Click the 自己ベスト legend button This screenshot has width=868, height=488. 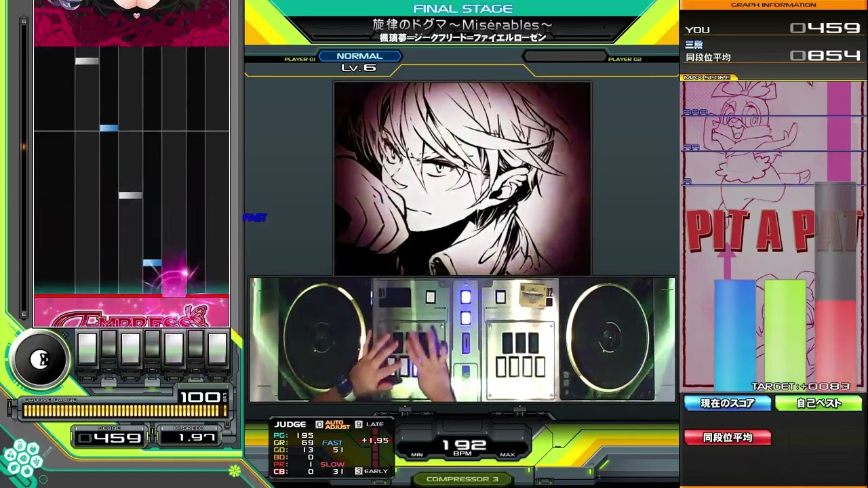pos(818,403)
